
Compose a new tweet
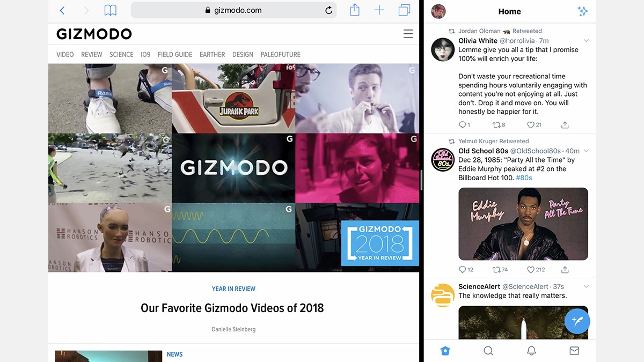pyautogui.click(x=577, y=321)
